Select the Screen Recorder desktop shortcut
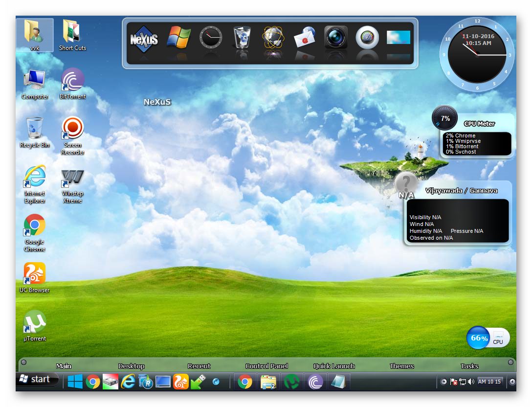The width and height of the screenshot is (532, 407). tap(72, 136)
